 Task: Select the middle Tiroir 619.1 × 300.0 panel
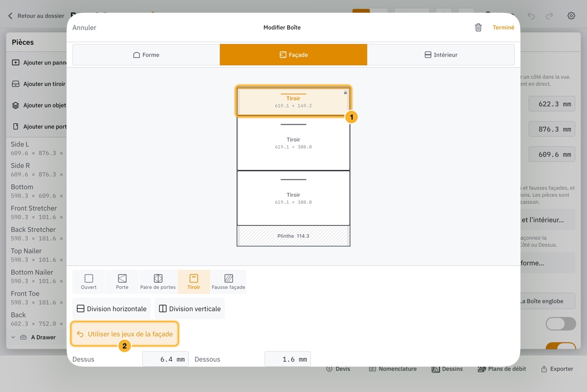[293, 143]
